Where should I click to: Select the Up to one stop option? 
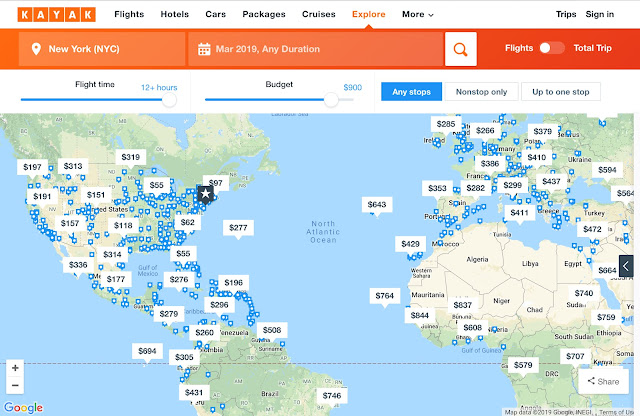tap(561, 92)
